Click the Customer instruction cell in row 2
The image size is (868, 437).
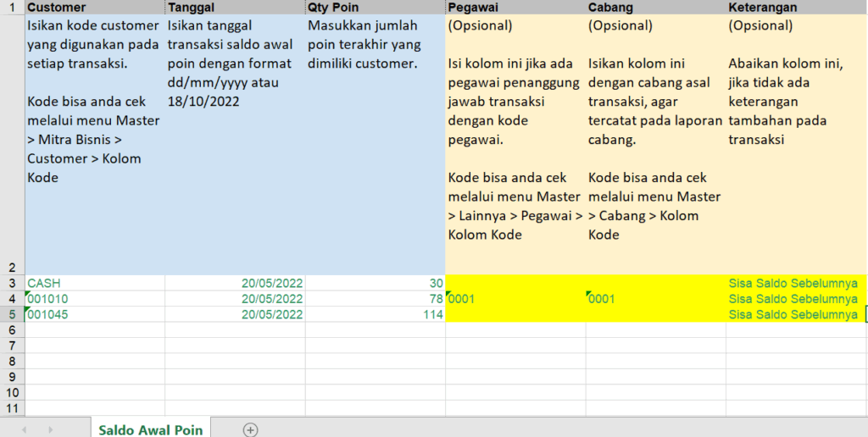pyautogui.click(x=95, y=145)
